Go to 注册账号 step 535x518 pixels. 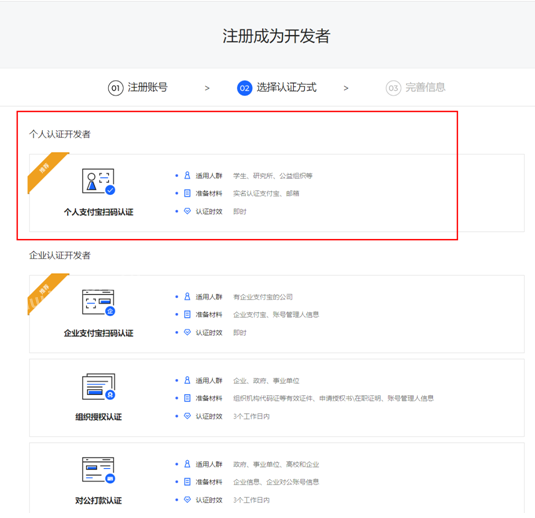point(147,88)
